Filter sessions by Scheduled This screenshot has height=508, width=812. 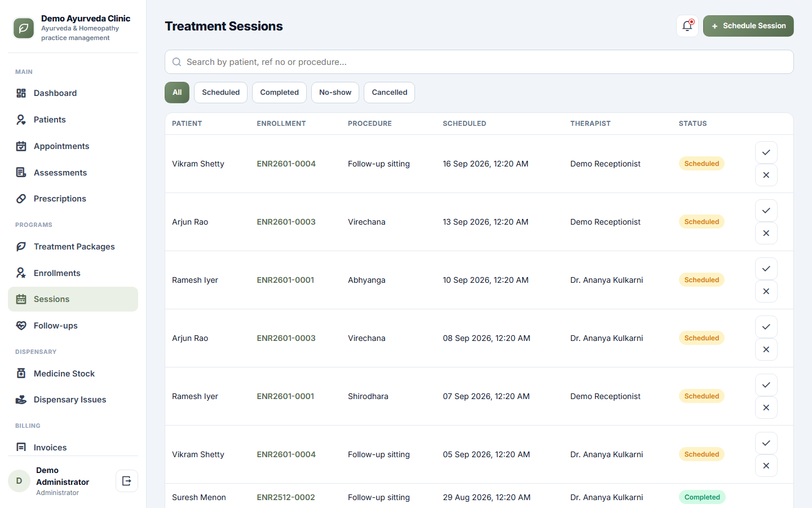220,93
